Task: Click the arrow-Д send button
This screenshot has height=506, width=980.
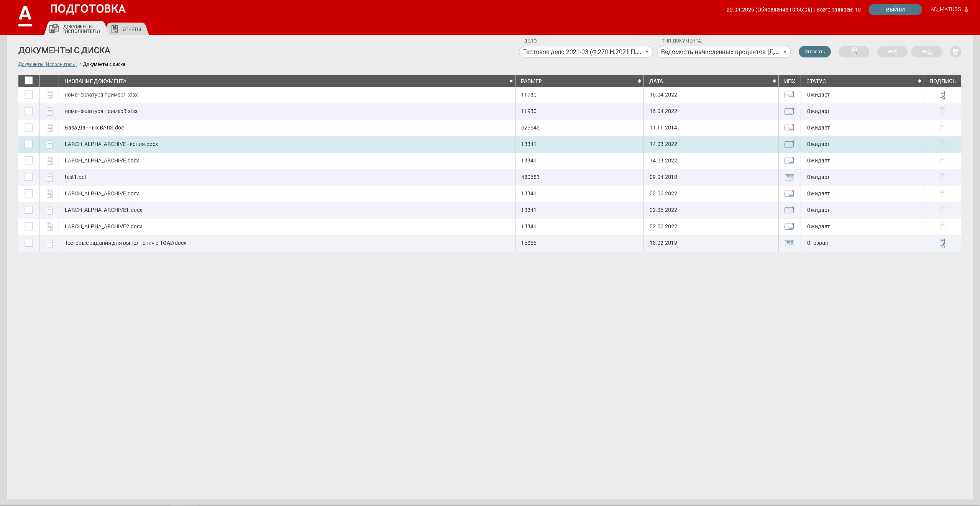Action: click(x=926, y=52)
